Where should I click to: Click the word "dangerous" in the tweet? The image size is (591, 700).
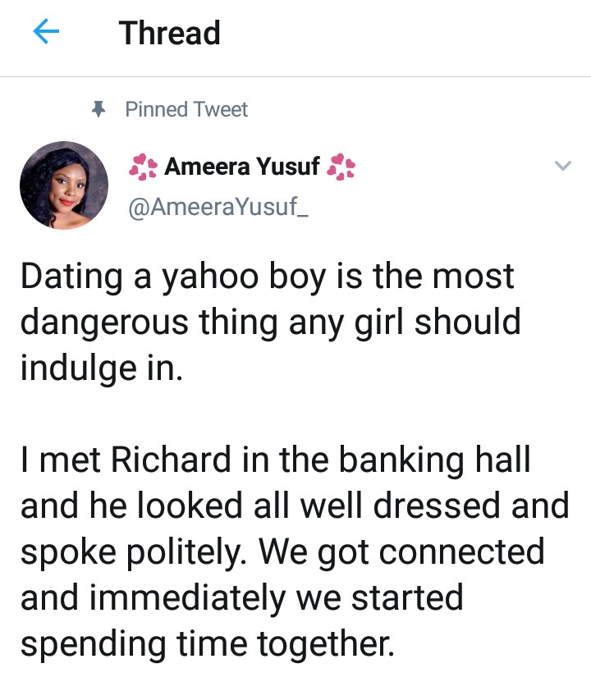coord(102,322)
